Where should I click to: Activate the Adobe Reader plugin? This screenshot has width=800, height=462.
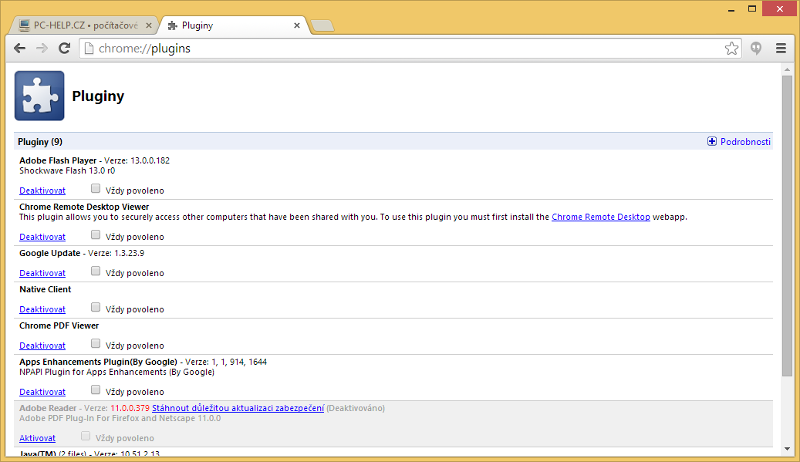tap(37, 438)
